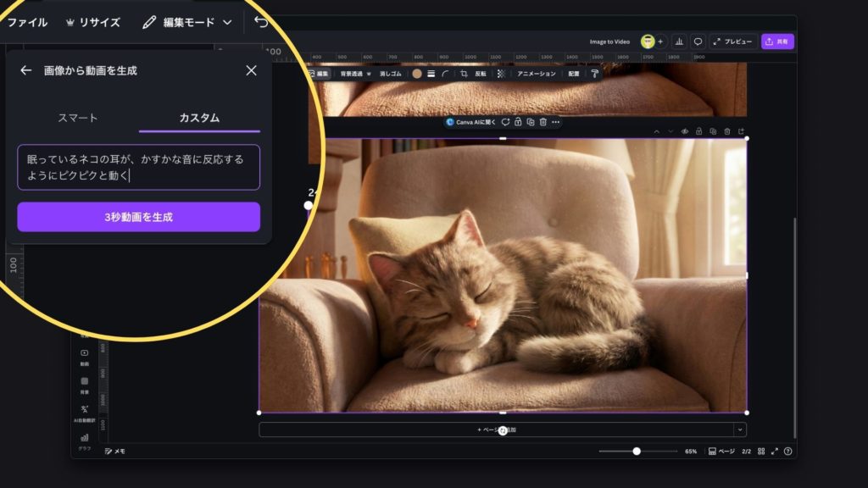Open more options in floating element toolbar

(x=556, y=122)
